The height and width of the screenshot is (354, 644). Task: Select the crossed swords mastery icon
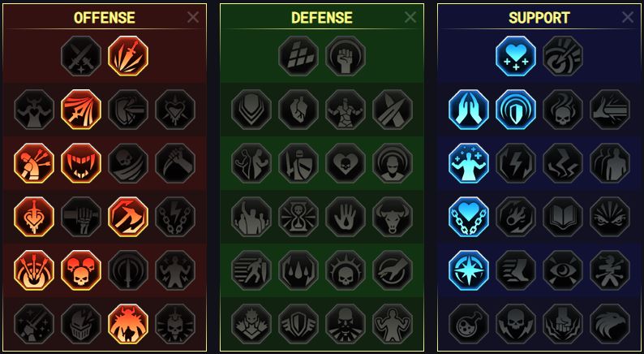pyautogui.click(x=81, y=56)
